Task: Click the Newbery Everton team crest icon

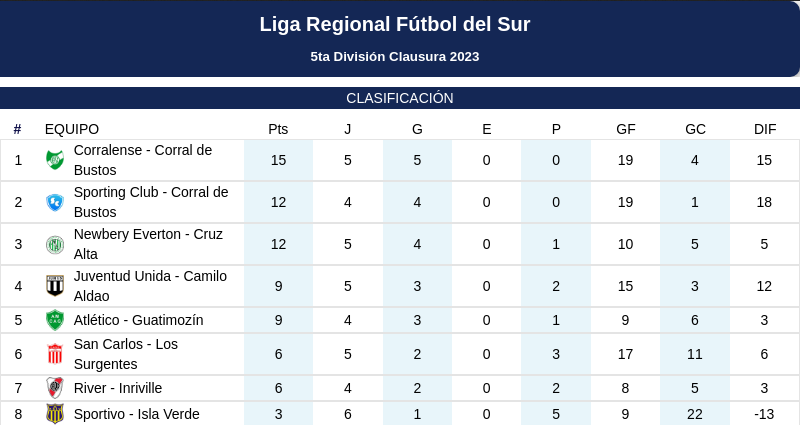Action: pyautogui.click(x=55, y=244)
